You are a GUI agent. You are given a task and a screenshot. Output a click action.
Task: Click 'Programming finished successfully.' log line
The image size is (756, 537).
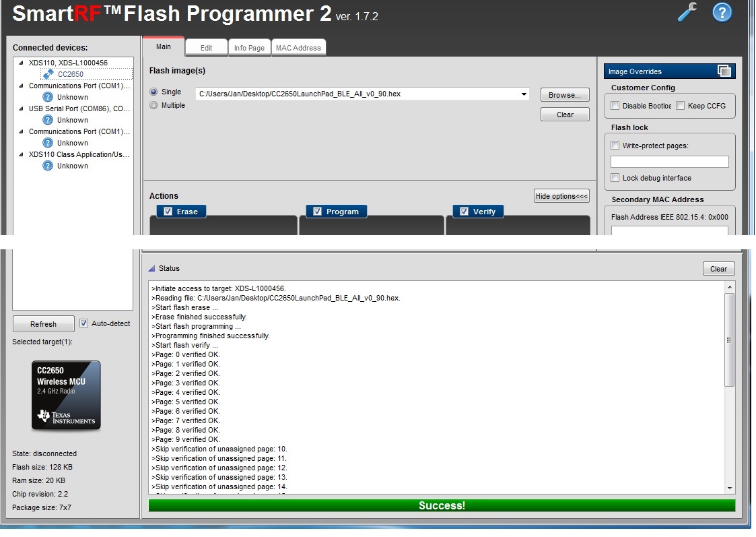(211, 336)
